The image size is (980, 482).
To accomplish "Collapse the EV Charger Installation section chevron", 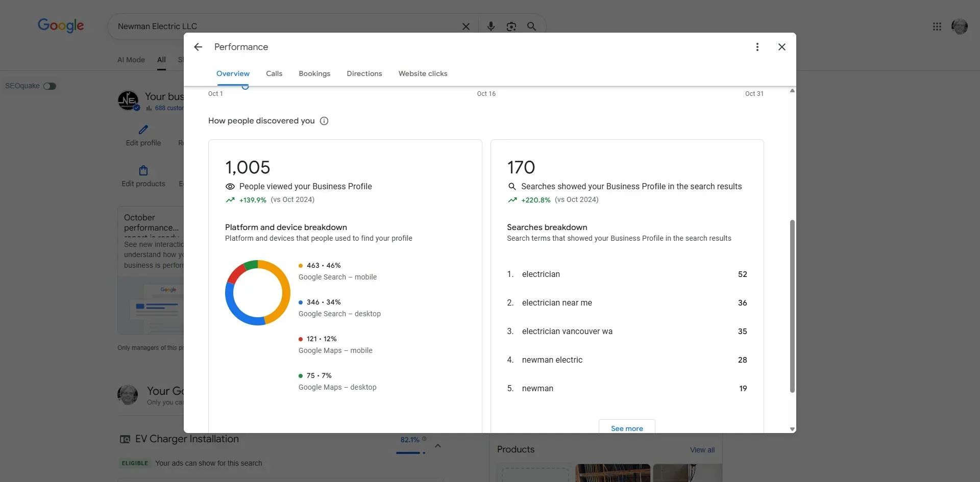I will (x=437, y=446).
